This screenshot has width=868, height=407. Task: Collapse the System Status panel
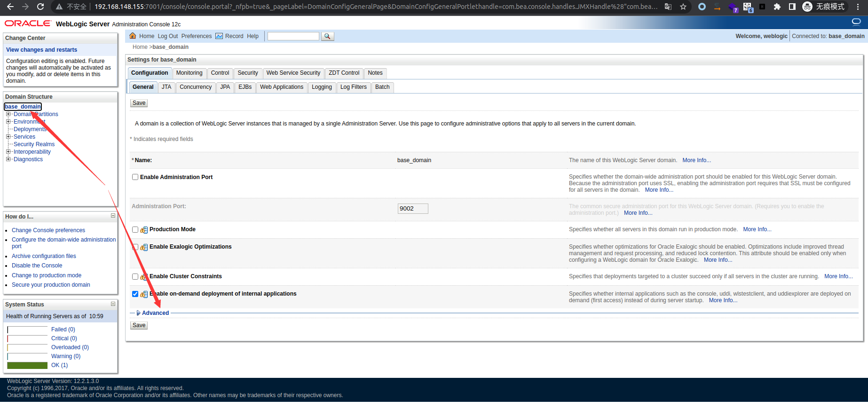click(113, 304)
